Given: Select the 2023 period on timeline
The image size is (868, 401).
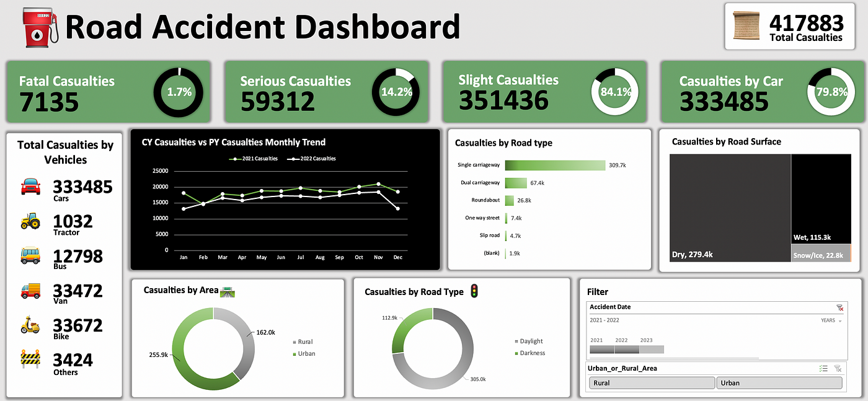Looking at the screenshot, I should coord(651,350).
